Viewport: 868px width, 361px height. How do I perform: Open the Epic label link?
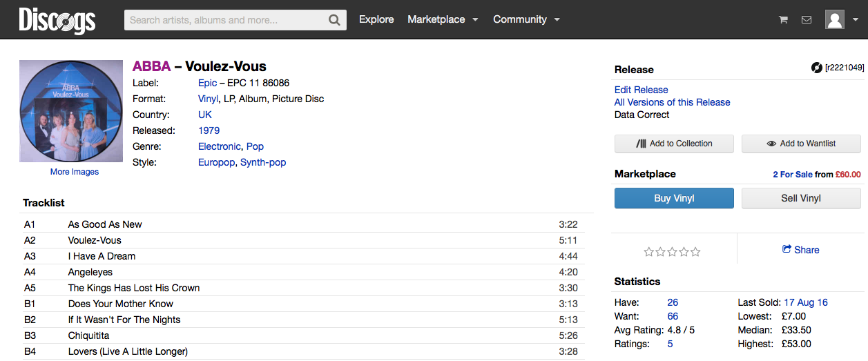207,83
